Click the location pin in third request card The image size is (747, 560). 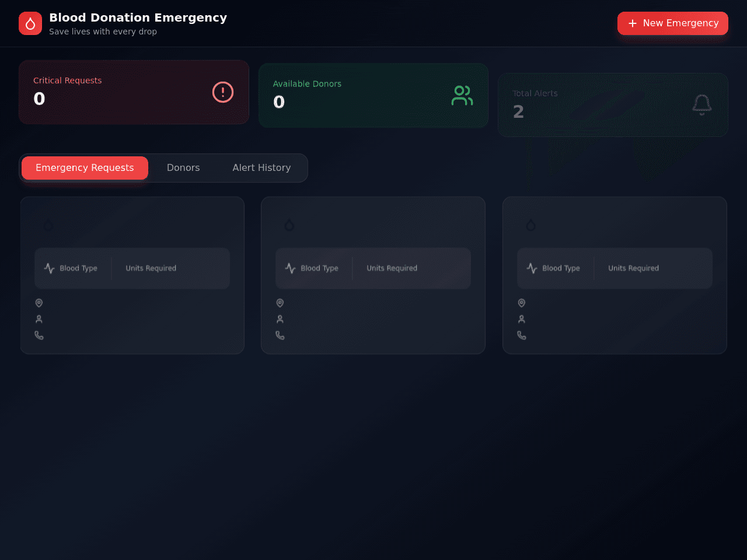tap(522, 303)
